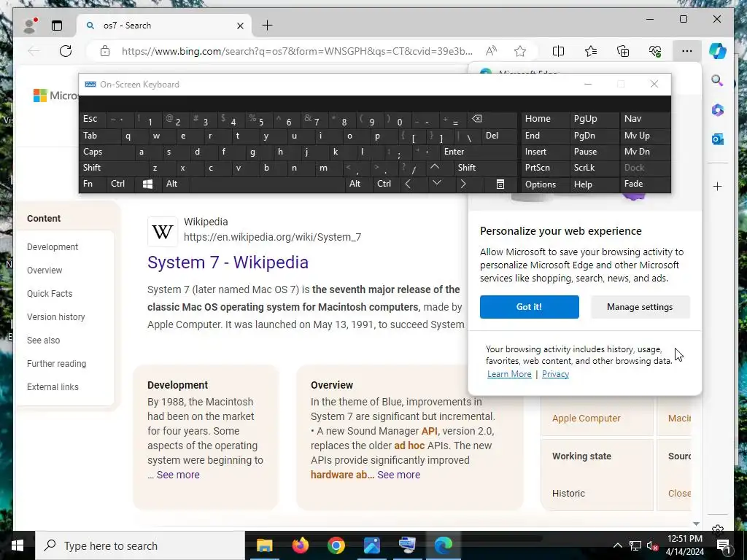Select External links in Content list
This screenshot has height=560, width=747.
[53, 387]
